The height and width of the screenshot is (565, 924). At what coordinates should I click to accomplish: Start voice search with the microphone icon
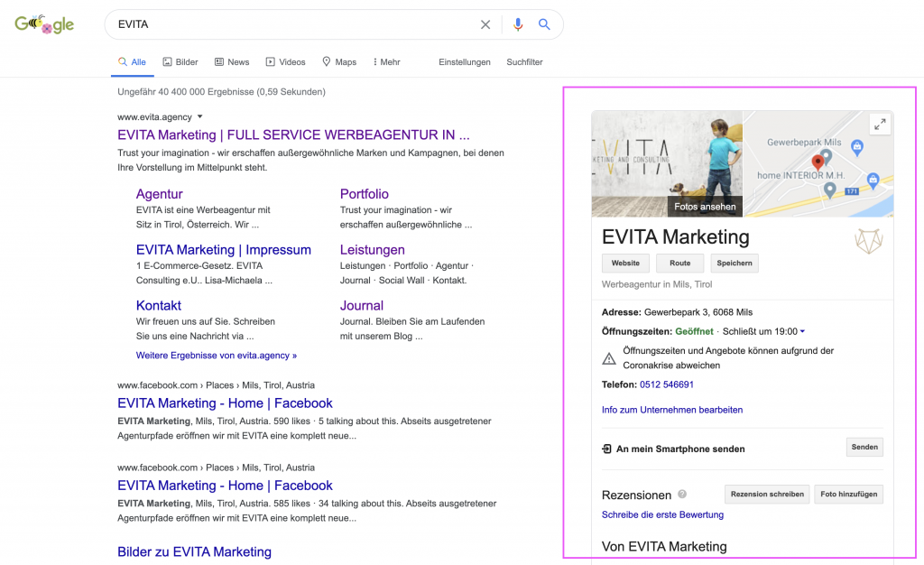point(517,24)
